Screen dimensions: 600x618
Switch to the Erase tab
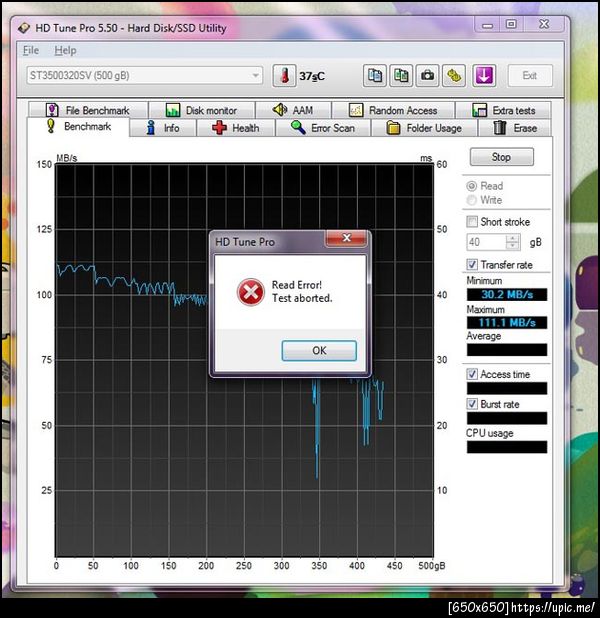[515, 128]
